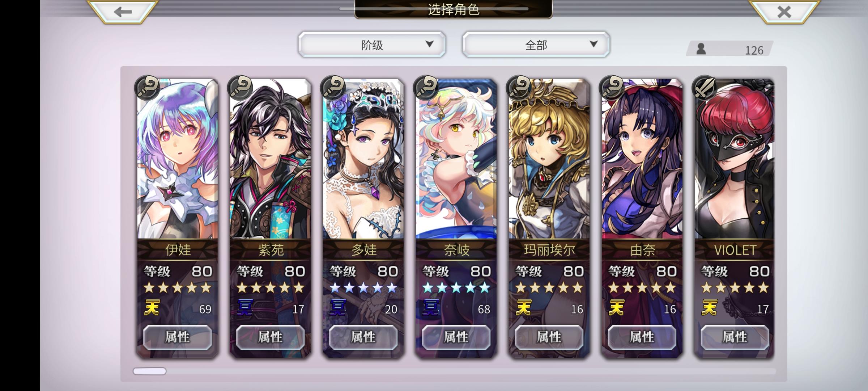Click the character count person icon

tap(701, 49)
